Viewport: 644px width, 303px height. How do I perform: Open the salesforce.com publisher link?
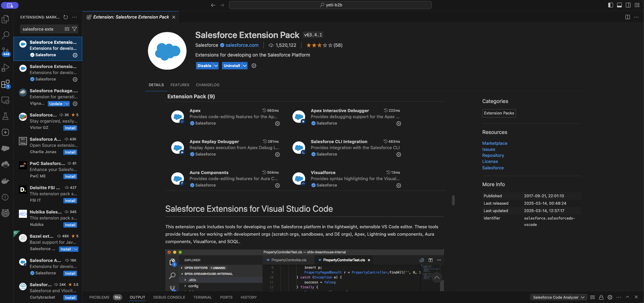point(242,45)
